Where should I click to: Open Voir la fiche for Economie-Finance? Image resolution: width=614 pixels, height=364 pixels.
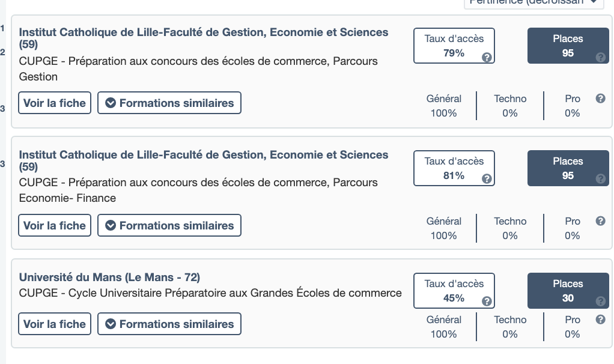pyautogui.click(x=55, y=225)
